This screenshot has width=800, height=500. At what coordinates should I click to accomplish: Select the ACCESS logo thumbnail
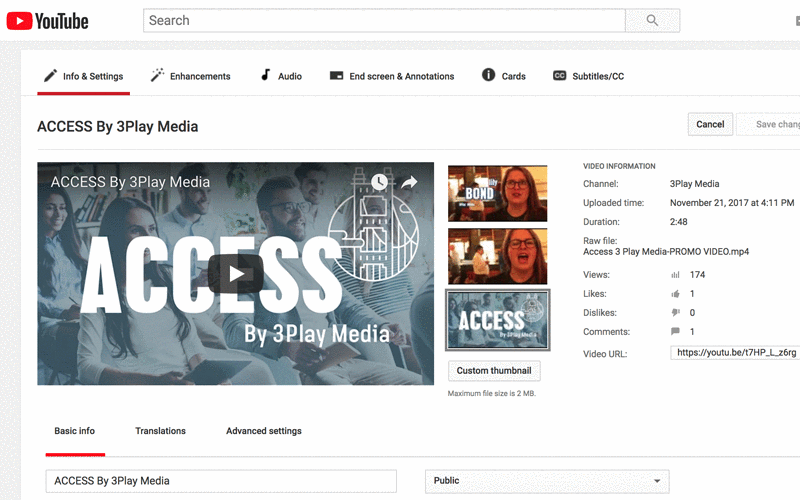click(x=497, y=320)
